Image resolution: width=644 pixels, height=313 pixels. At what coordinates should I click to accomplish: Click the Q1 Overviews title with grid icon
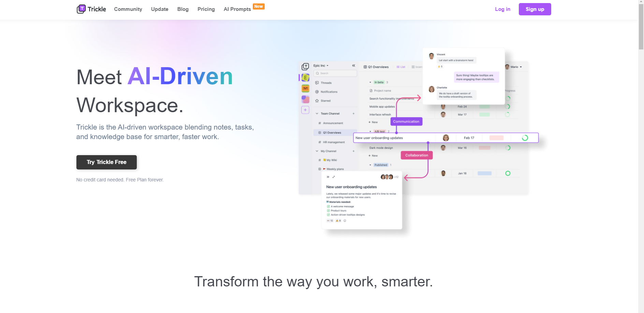click(x=376, y=67)
